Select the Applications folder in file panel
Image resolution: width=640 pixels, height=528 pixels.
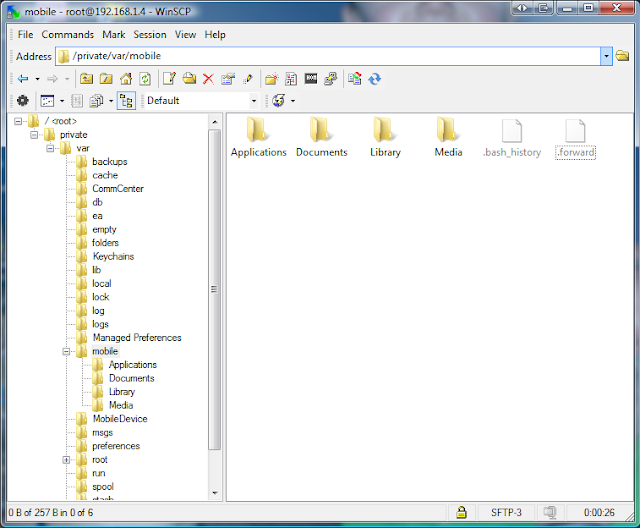click(x=258, y=137)
